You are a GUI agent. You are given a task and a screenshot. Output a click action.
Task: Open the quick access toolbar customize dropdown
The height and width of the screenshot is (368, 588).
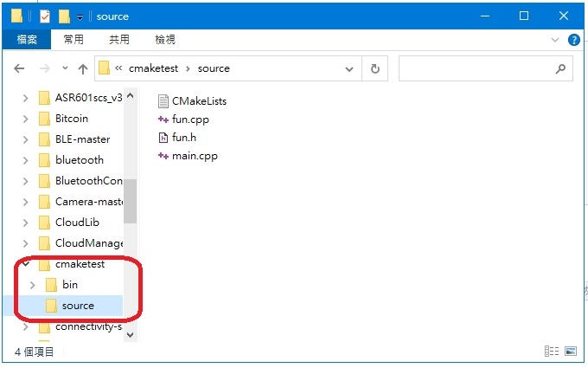click(x=80, y=16)
